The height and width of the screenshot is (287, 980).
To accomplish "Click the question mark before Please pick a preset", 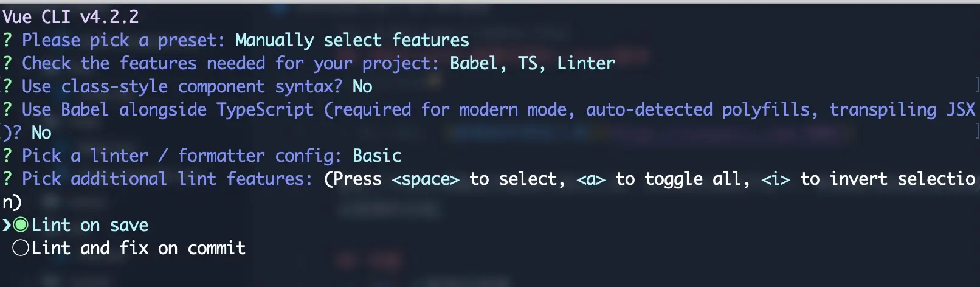I will 7,40.
